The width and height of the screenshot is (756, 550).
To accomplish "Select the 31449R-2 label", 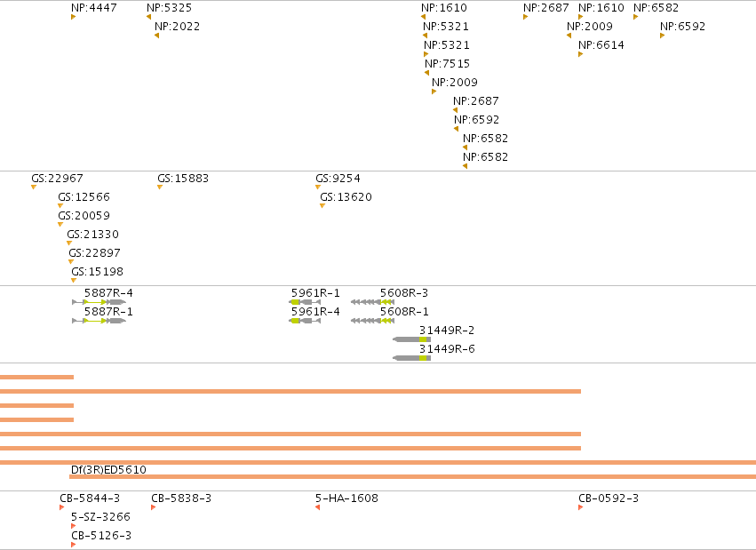I will [447, 331].
